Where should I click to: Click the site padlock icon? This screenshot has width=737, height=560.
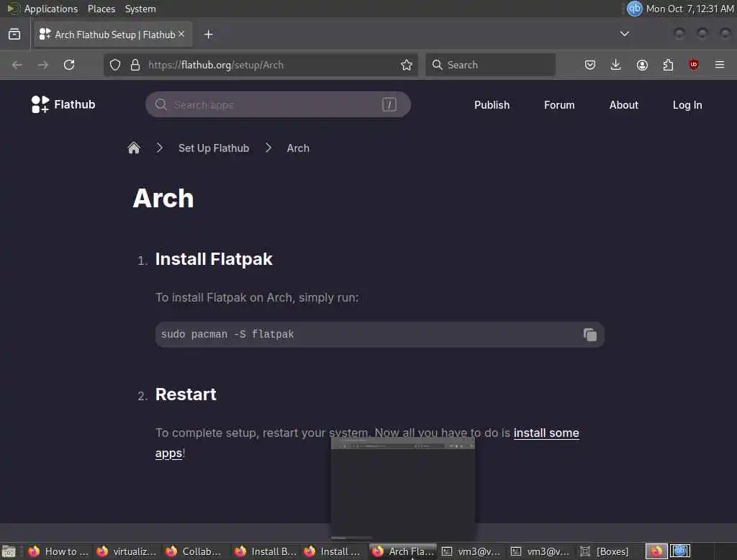point(135,65)
